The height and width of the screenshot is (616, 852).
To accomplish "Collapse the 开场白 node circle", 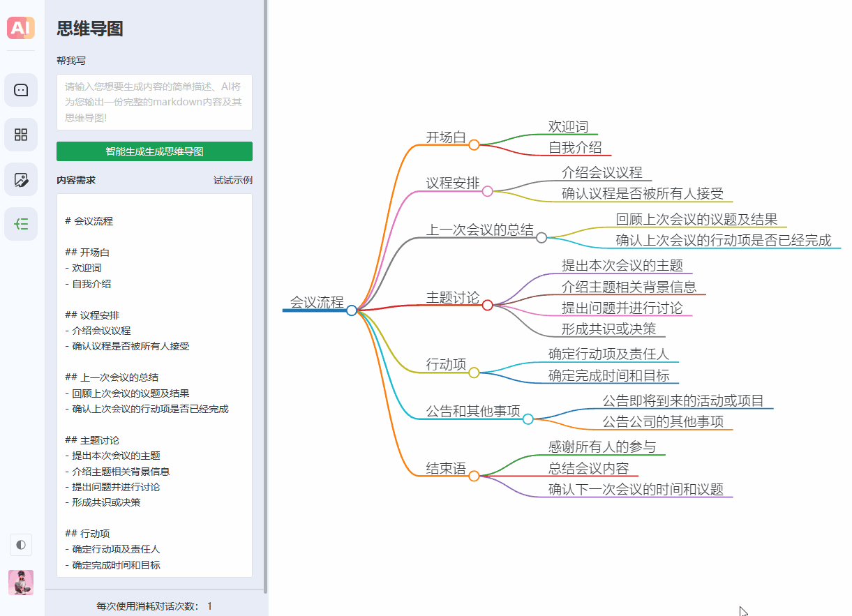I will pos(474,145).
